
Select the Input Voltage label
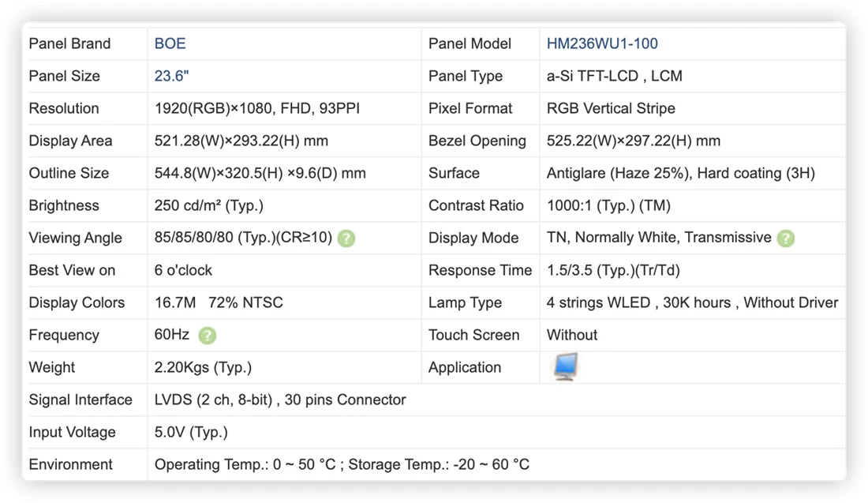(72, 432)
